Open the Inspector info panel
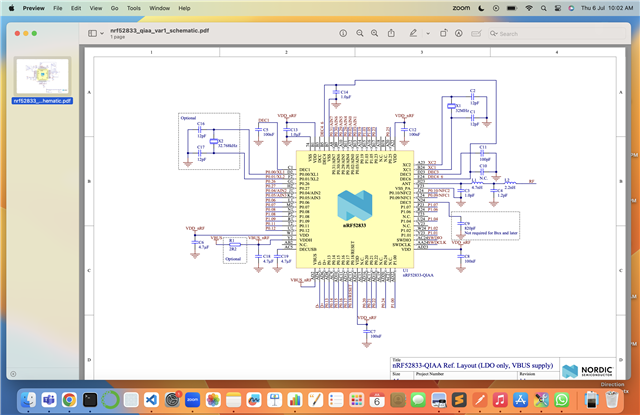Image resolution: width=640 pixels, height=415 pixels. [343, 33]
